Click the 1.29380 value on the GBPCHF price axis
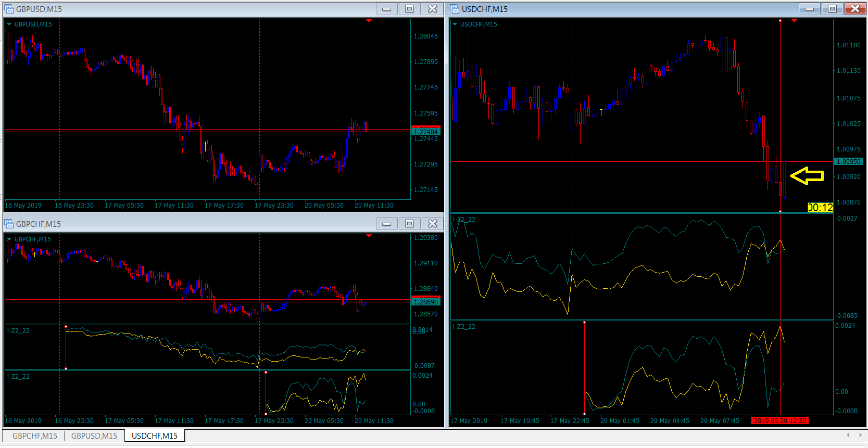This screenshot has height=448, width=868. point(426,238)
